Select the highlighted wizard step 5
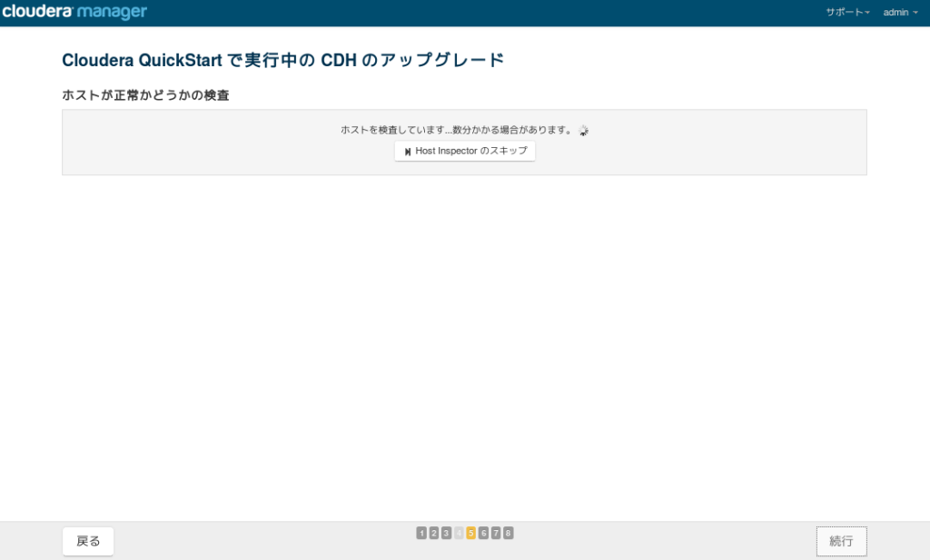The image size is (930, 560). [x=471, y=534]
